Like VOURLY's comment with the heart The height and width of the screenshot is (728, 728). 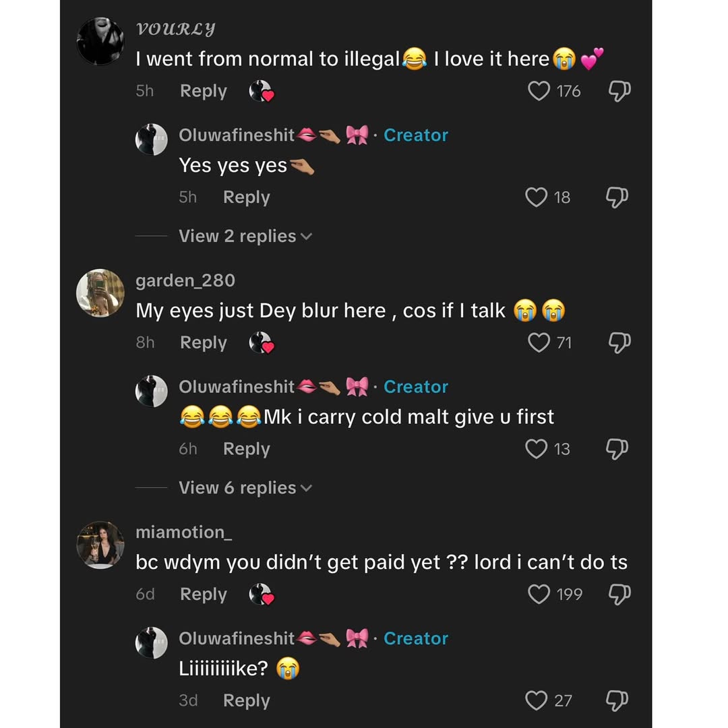pyautogui.click(x=539, y=91)
